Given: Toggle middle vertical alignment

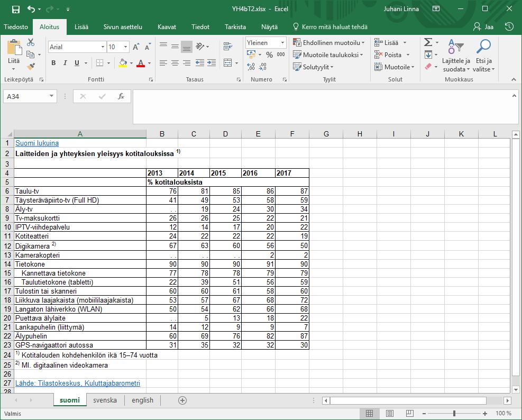Looking at the screenshot, I should [175, 47].
